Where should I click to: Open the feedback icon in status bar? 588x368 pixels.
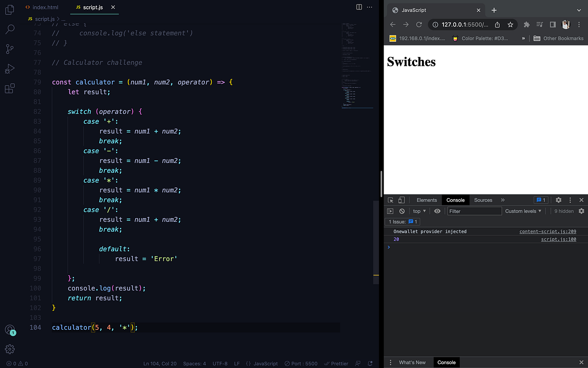point(358,364)
